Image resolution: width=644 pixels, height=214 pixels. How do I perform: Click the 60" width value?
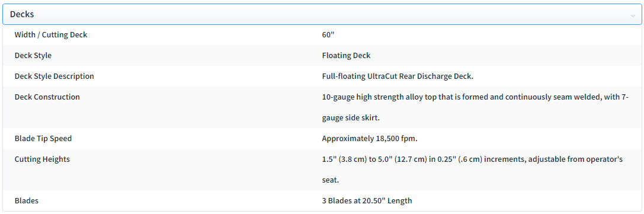click(328, 35)
